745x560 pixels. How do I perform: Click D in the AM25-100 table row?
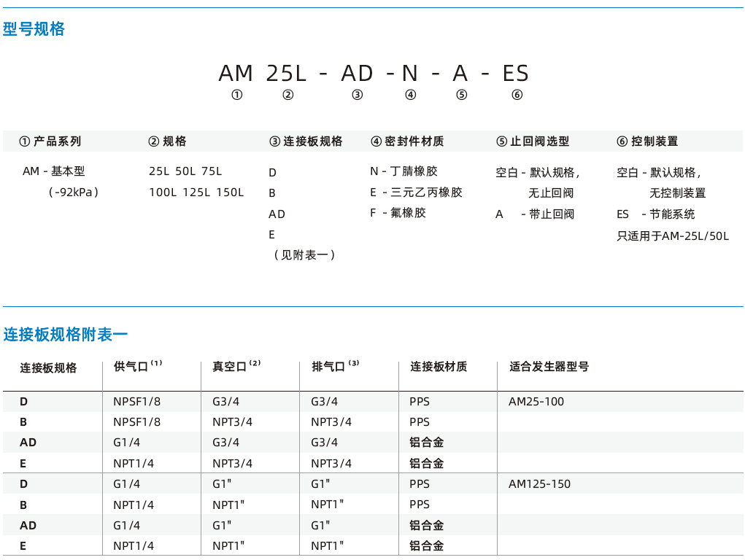[24, 402]
